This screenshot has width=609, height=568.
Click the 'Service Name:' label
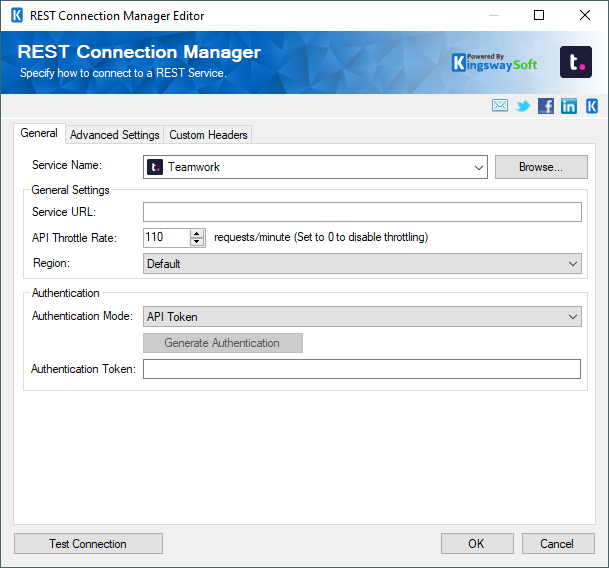[67, 165]
